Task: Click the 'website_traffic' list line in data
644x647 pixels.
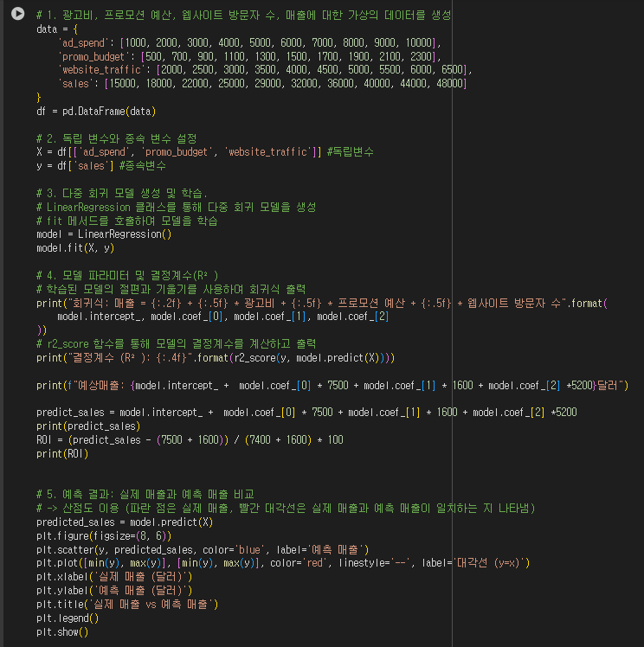Action: 265,70
